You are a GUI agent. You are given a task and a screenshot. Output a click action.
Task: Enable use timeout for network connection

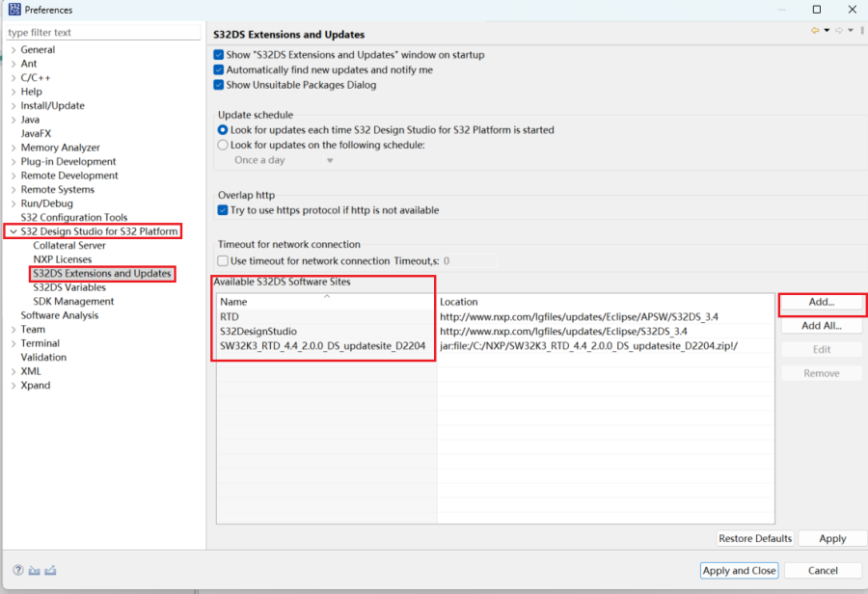tap(223, 260)
